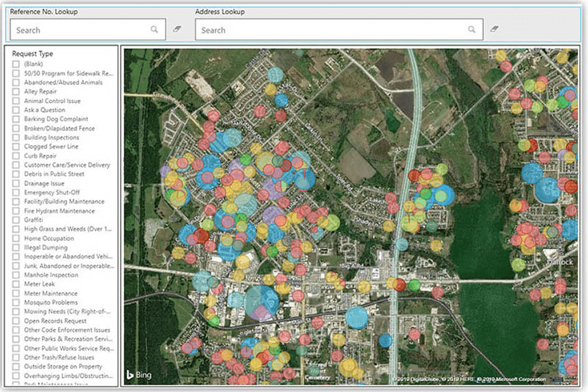Click the Reference No. Lookup search magnifier icon
588x392 pixels.
click(154, 29)
